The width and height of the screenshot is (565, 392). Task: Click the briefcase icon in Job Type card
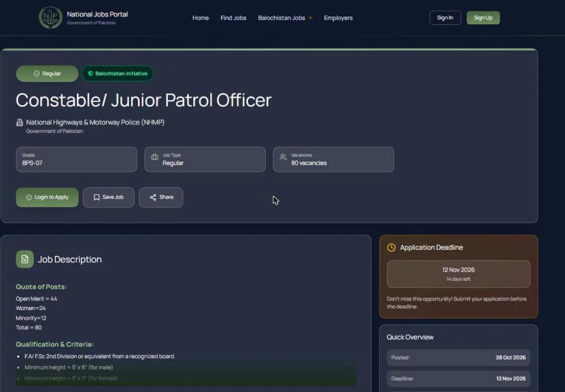(x=155, y=156)
